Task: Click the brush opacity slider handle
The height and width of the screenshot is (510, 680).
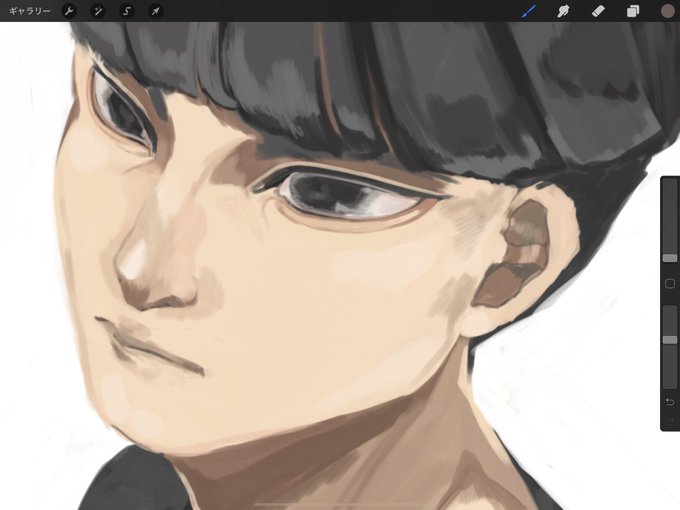Action: coord(670,340)
